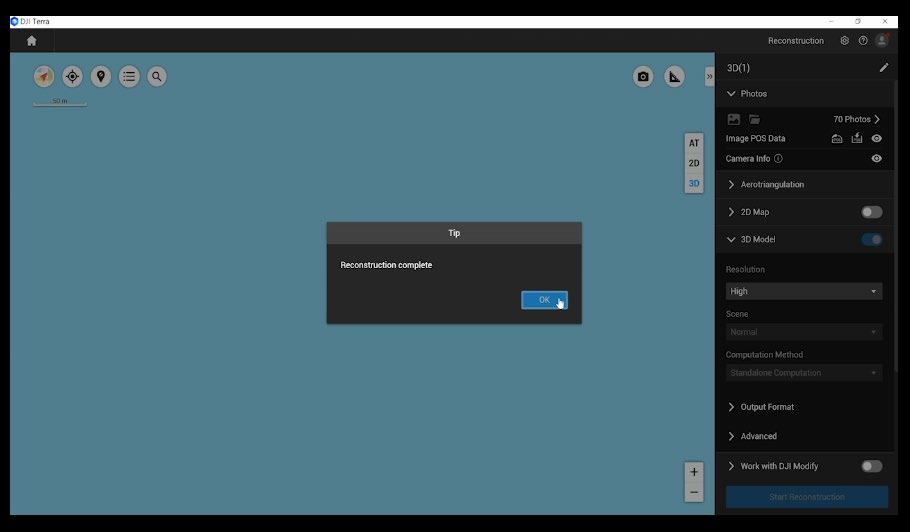
Task: Click the map location pin icon
Action: (x=100, y=76)
